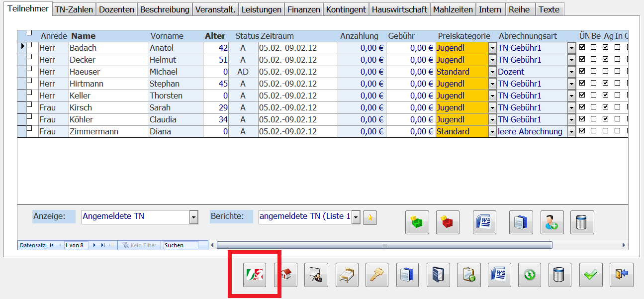Click the green blocks icon button
Screen dimensions: 644x299
pyautogui.click(x=417, y=222)
